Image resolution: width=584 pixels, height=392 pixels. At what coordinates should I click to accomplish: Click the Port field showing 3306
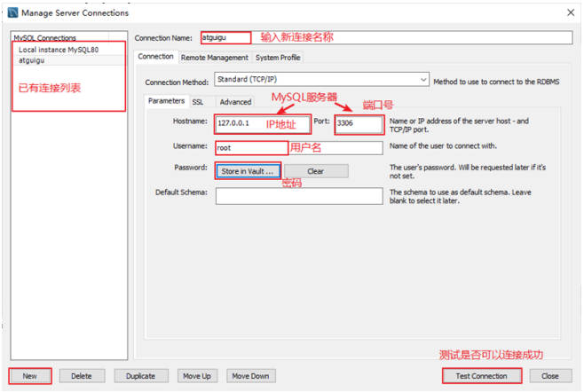pyautogui.click(x=359, y=124)
